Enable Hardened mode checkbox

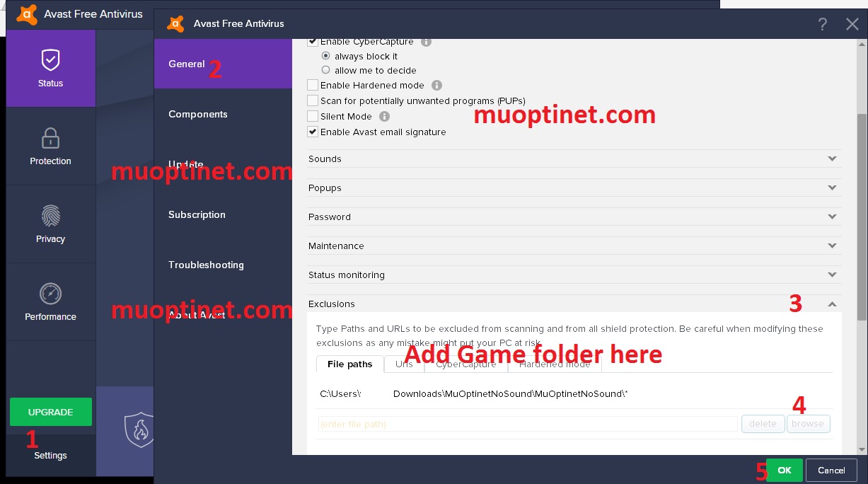point(313,85)
